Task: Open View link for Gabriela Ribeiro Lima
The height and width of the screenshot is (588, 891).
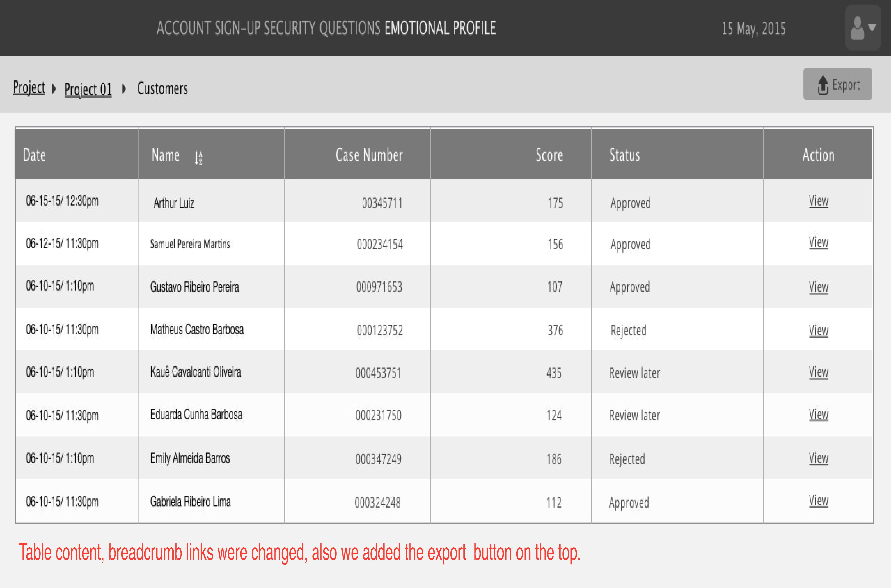Action: point(818,501)
